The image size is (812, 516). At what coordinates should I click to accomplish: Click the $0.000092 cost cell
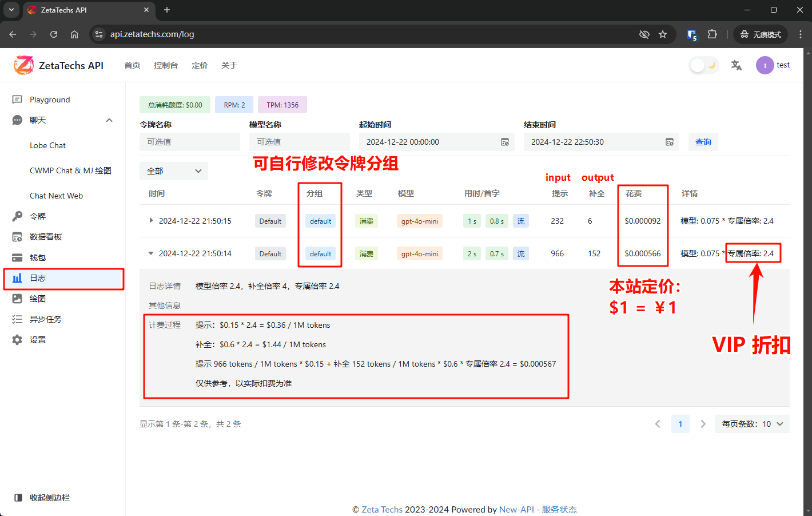(x=643, y=221)
